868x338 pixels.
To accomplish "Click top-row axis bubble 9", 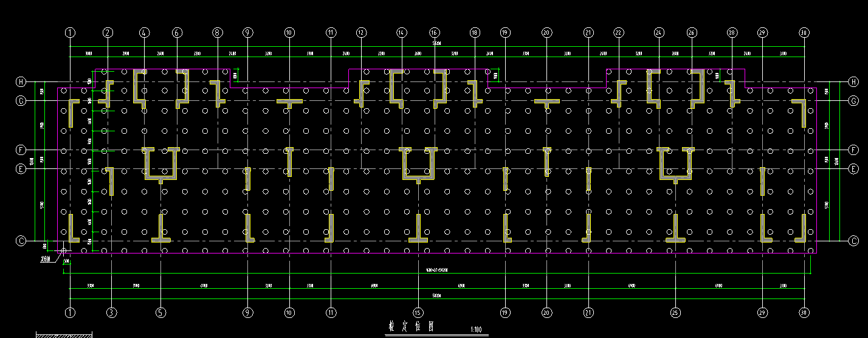I will pos(247,32).
